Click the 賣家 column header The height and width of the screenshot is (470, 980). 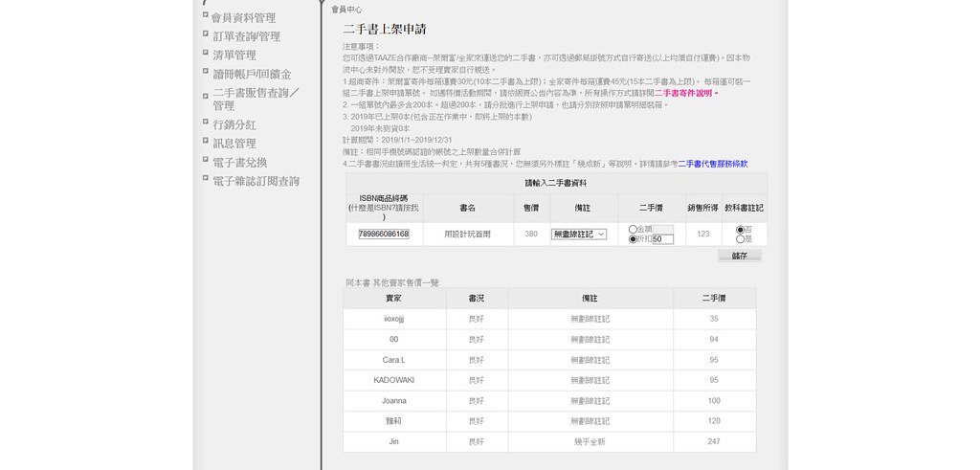(x=393, y=299)
